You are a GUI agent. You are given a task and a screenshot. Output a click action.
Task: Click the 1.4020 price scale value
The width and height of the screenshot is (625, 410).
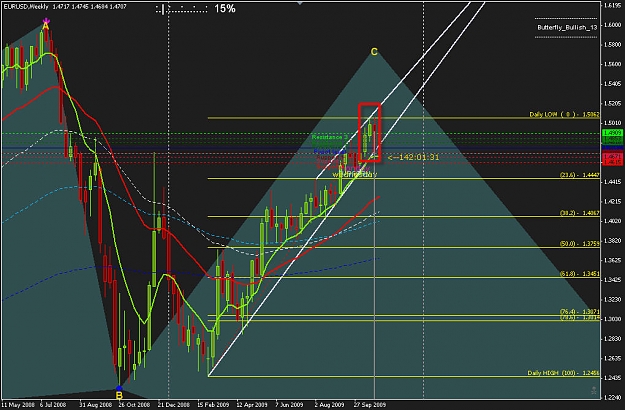click(x=613, y=221)
